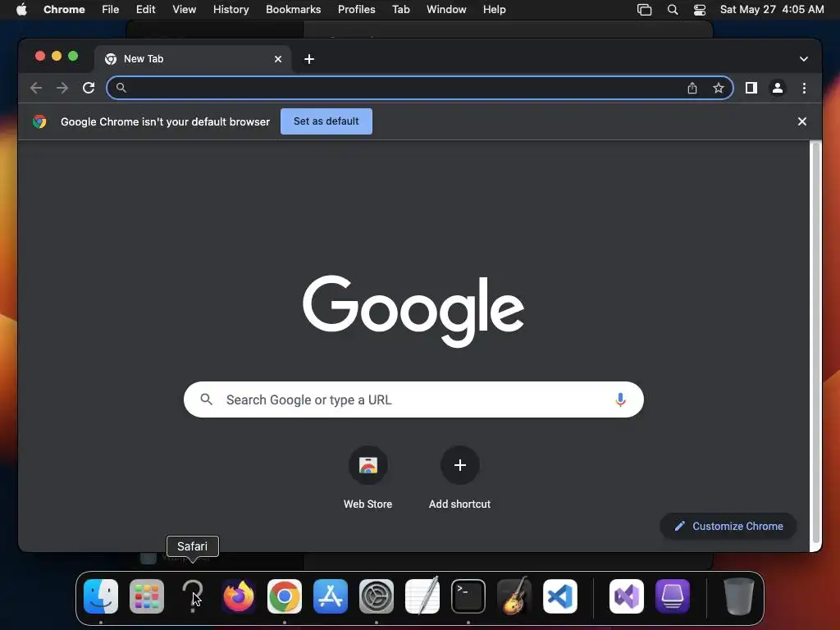
Task: Open the profile avatar menu
Action: click(778, 88)
